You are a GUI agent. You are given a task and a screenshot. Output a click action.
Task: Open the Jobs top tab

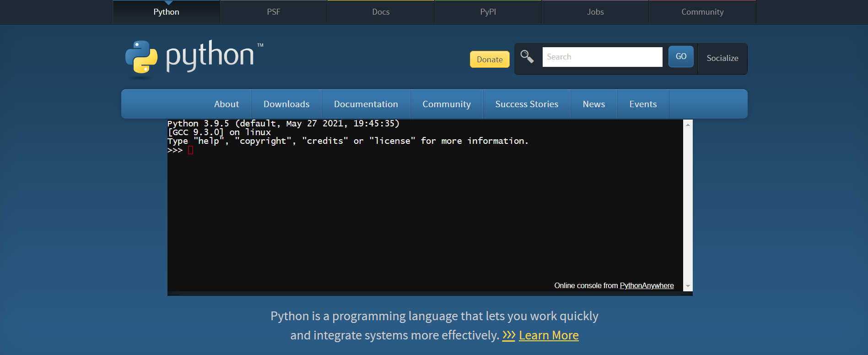click(595, 12)
